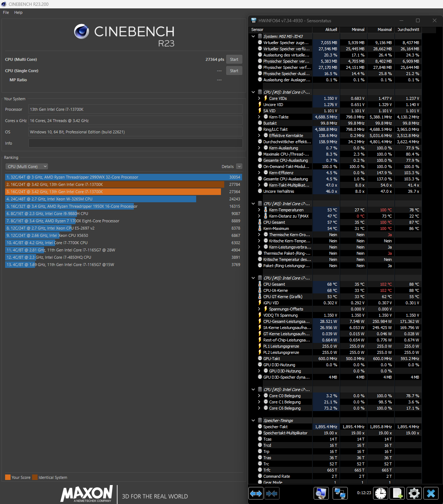
Task: Start the CPU (Multi Core) benchmark
Action: point(234,59)
